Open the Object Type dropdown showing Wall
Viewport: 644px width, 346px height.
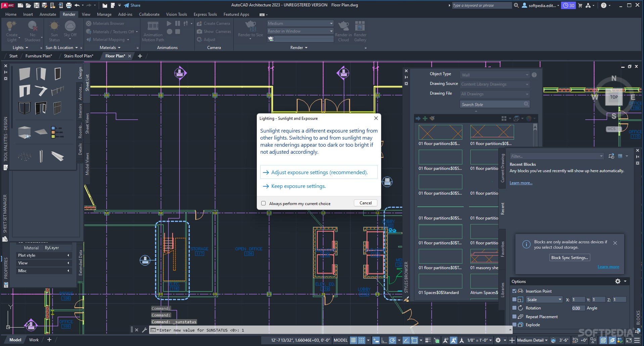[x=495, y=75]
